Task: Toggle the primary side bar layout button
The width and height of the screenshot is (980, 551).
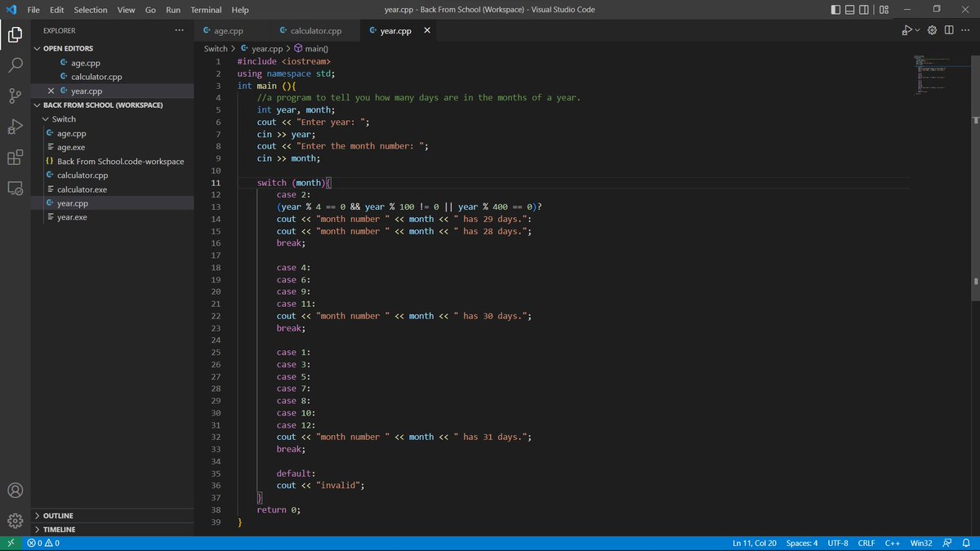Action: pos(835,10)
